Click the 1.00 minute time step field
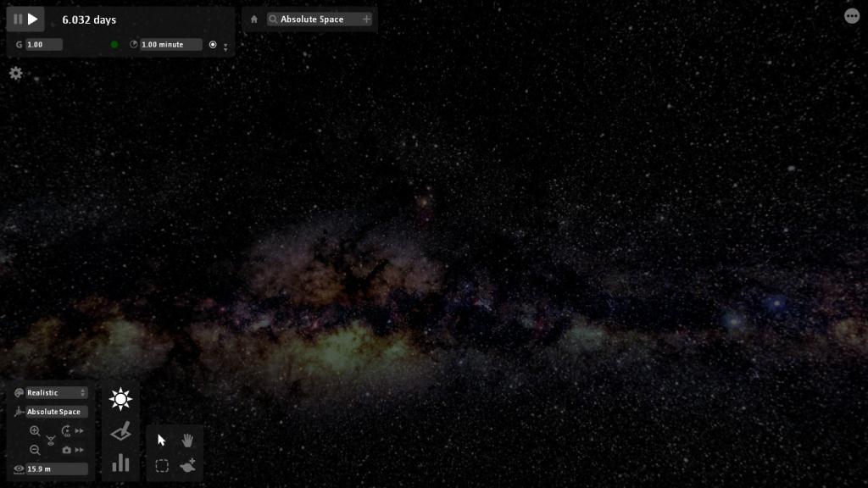 click(x=170, y=45)
